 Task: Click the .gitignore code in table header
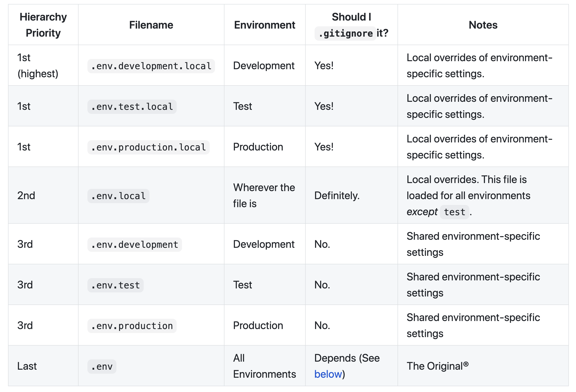pos(345,33)
